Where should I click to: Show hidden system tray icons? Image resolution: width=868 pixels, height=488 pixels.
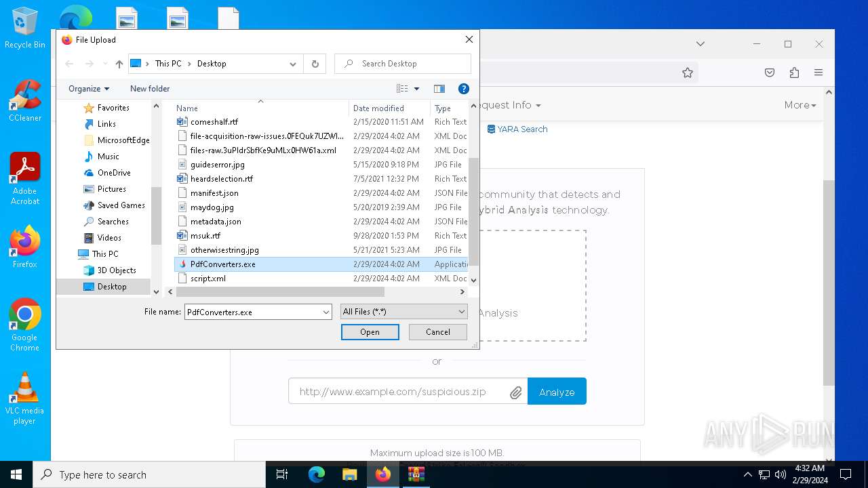(x=748, y=474)
